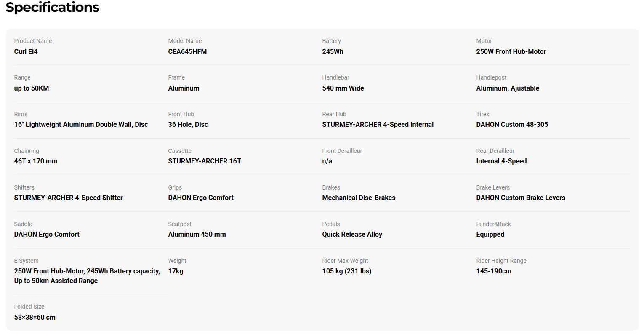The width and height of the screenshot is (644, 334).
Task: Click the 145-190cm rider height range
Action: (494, 271)
